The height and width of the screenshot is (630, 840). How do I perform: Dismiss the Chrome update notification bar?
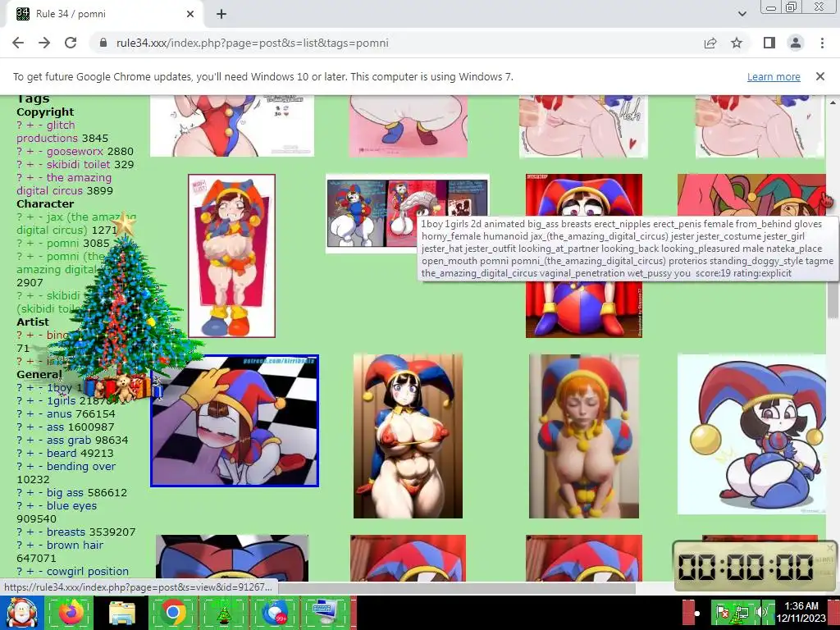point(820,76)
